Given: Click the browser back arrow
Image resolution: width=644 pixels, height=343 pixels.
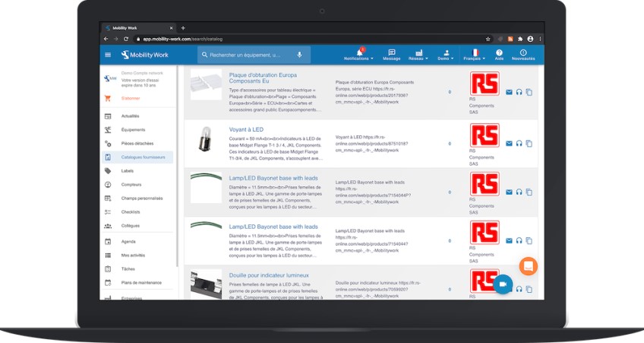Looking at the screenshot, I should (x=106, y=39).
